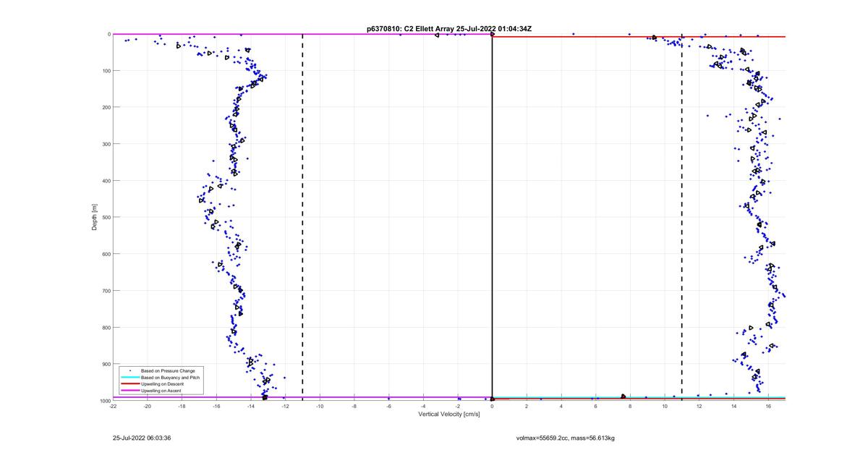Viewport: 868px width, 450px height.
Task: Click the '500' depth tick label
Action: click(x=105, y=217)
